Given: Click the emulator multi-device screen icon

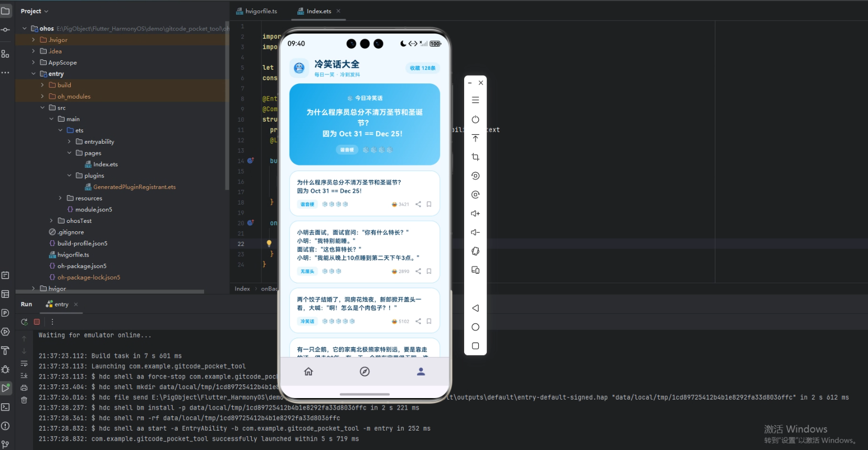Looking at the screenshot, I should [475, 270].
